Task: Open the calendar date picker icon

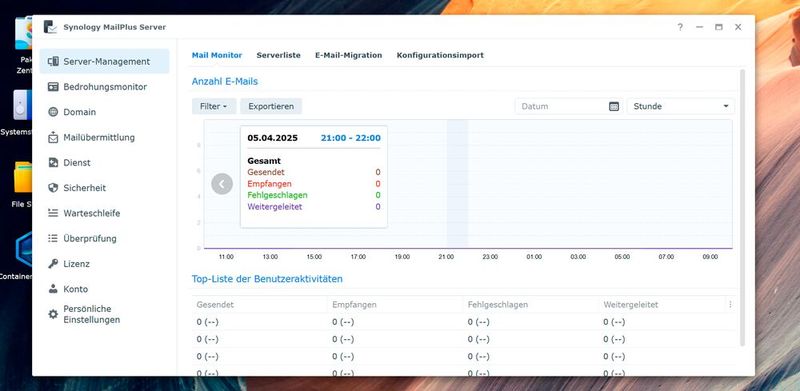Action: [x=614, y=106]
